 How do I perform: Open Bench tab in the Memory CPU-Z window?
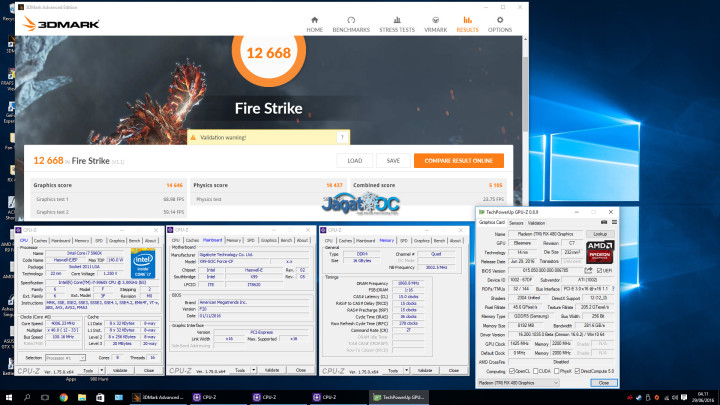tap(439, 241)
